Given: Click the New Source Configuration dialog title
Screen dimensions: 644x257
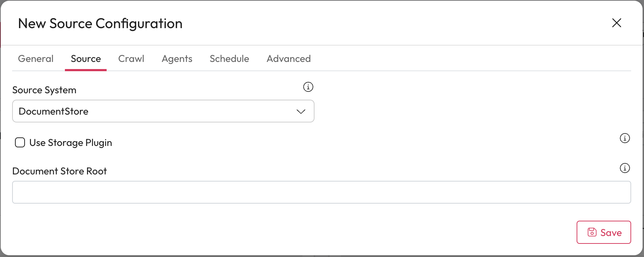Looking at the screenshot, I should [x=100, y=24].
